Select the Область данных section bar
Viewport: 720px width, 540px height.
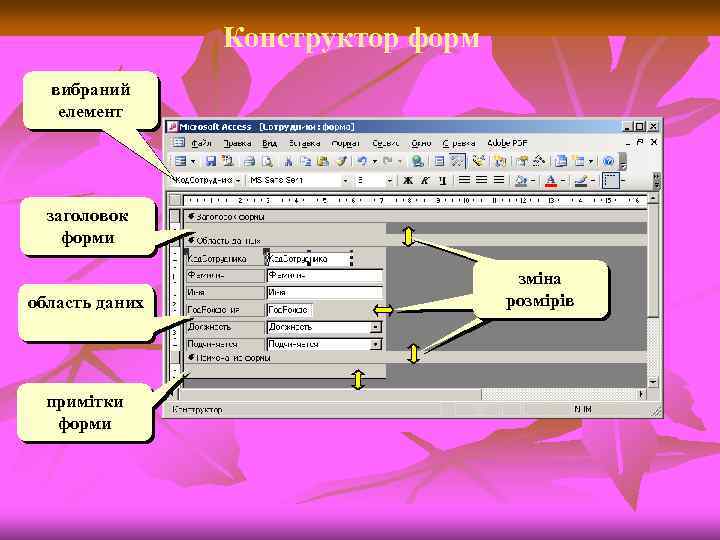point(416,241)
